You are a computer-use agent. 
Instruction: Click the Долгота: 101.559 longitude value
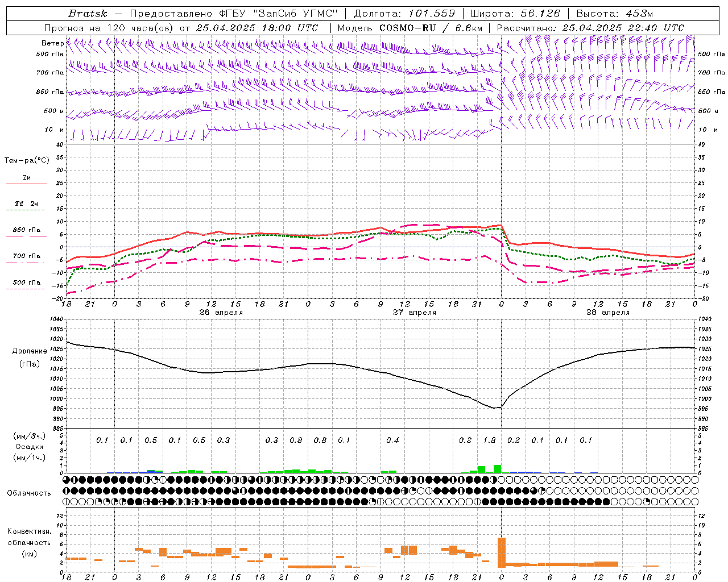[x=404, y=14]
